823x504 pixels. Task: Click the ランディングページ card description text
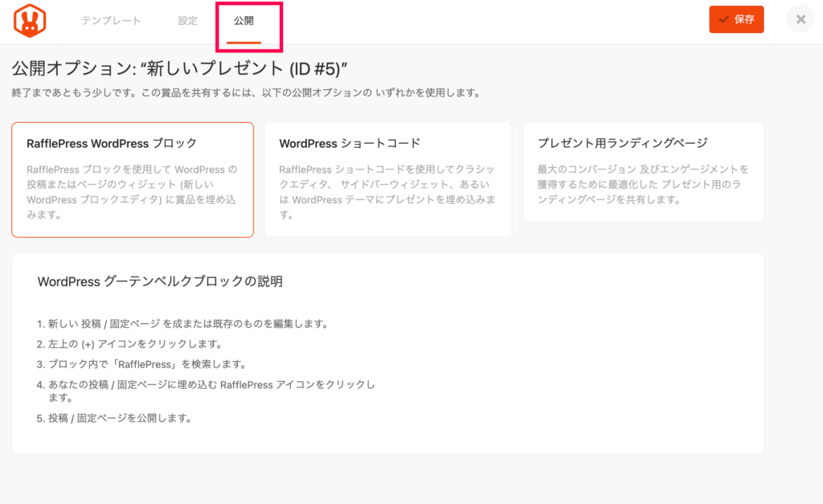pyautogui.click(x=643, y=184)
